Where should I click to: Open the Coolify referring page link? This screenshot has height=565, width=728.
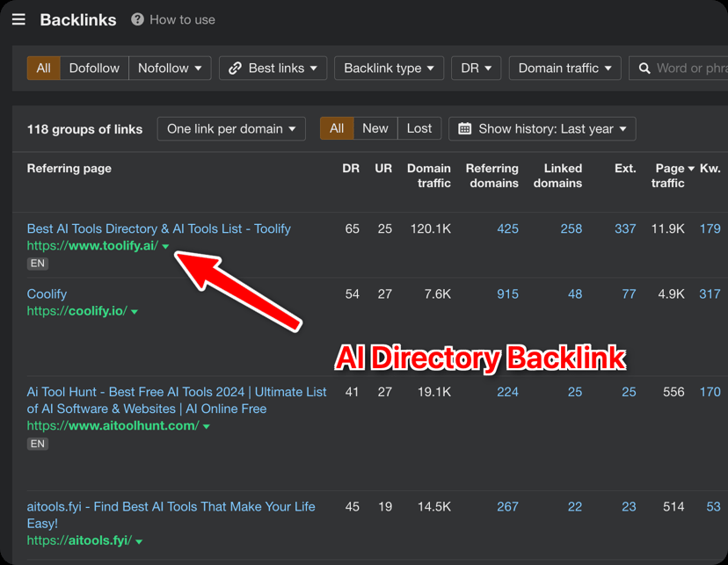click(x=47, y=293)
